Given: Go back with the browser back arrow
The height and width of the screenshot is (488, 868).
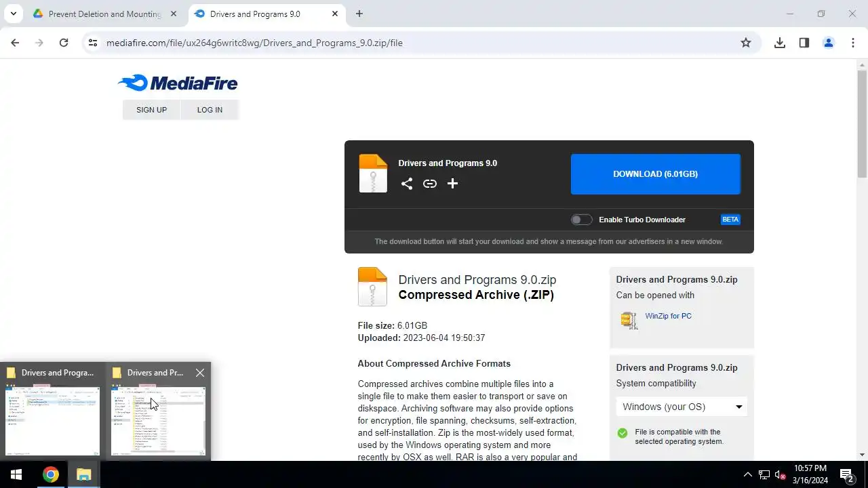Looking at the screenshot, I should (15, 43).
